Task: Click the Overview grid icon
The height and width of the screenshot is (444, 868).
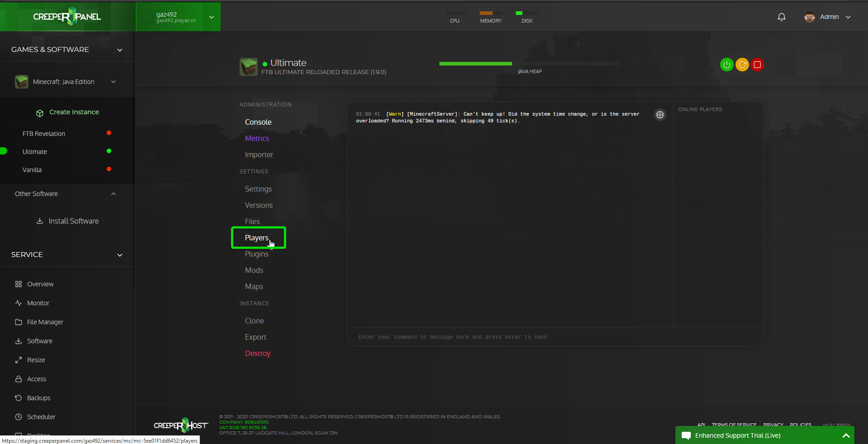Action: (19, 284)
